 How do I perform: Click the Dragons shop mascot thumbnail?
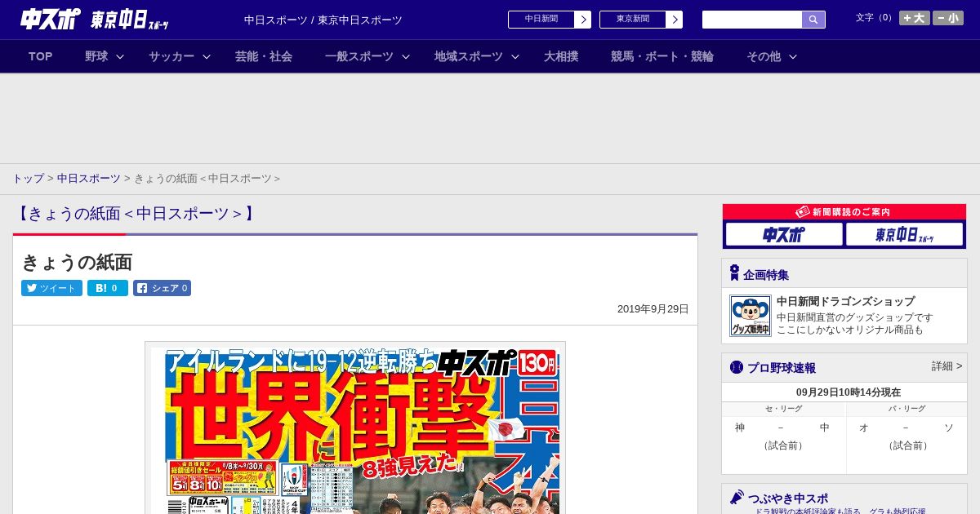click(751, 316)
